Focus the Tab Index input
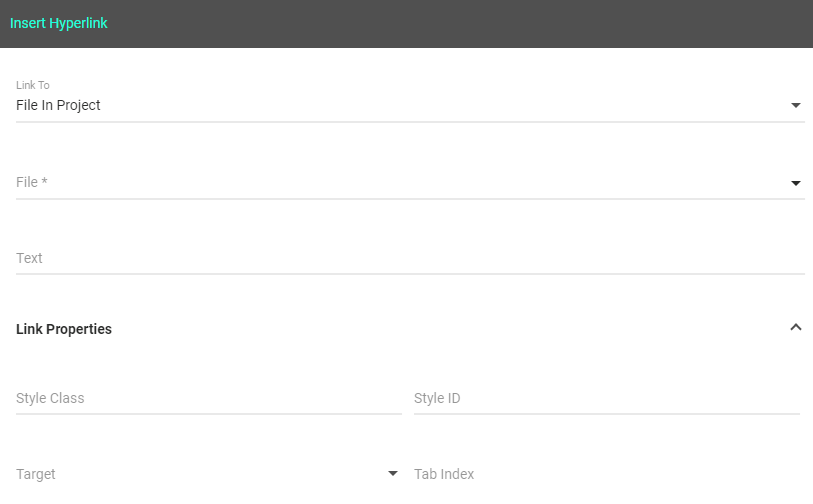 tap(606, 474)
